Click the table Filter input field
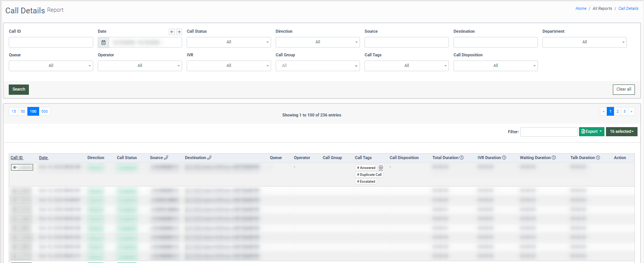 (549, 132)
